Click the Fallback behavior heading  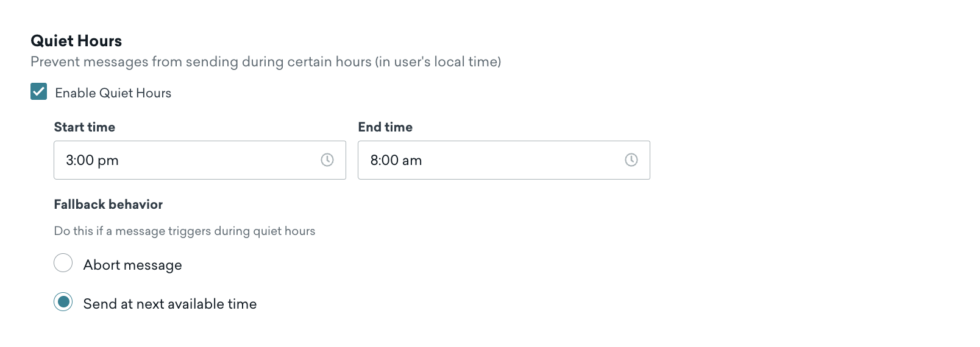[108, 205]
